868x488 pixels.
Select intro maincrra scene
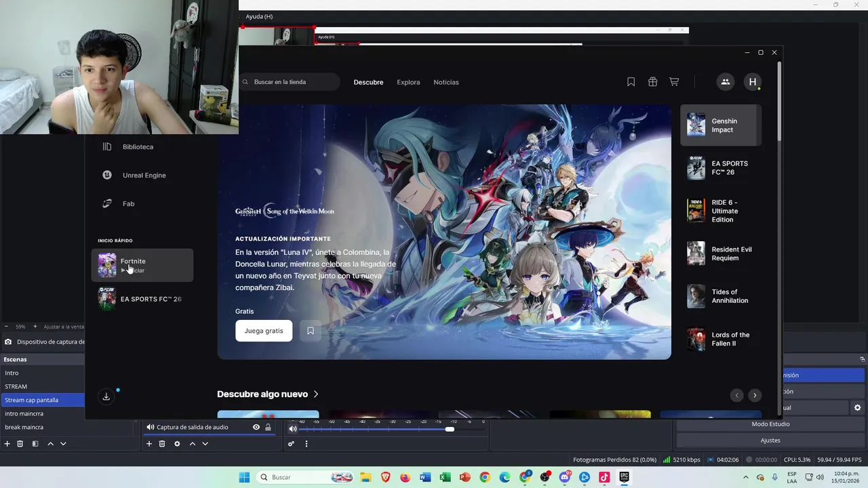(42, 413)
